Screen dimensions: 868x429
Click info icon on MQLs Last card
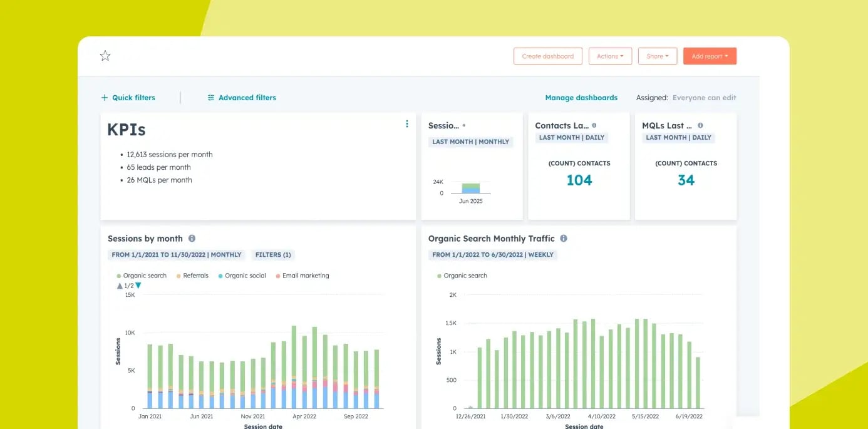[700, 125]
